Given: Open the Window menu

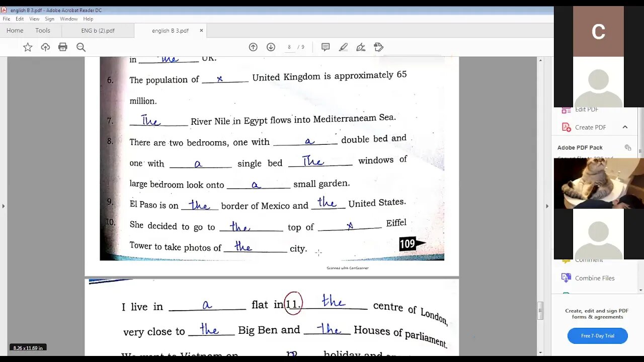Looking at the screenshot, I should click(x=69, y=19).
